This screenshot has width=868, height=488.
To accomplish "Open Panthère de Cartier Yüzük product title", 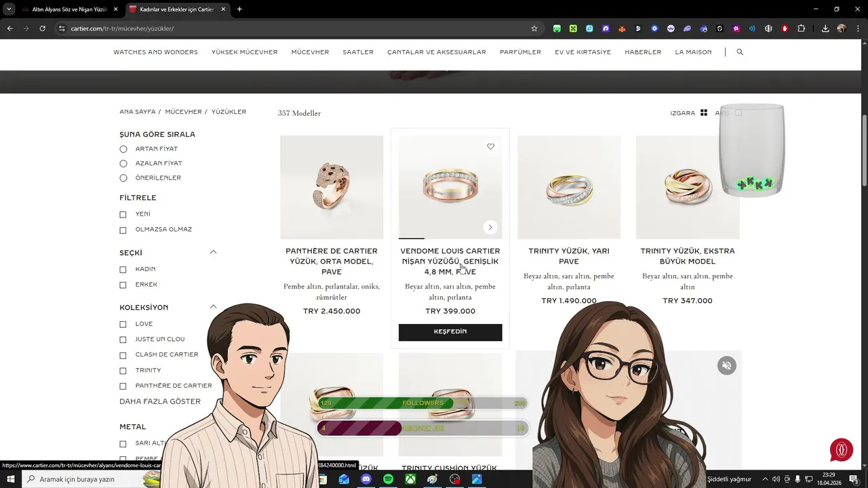I will 332,262.
